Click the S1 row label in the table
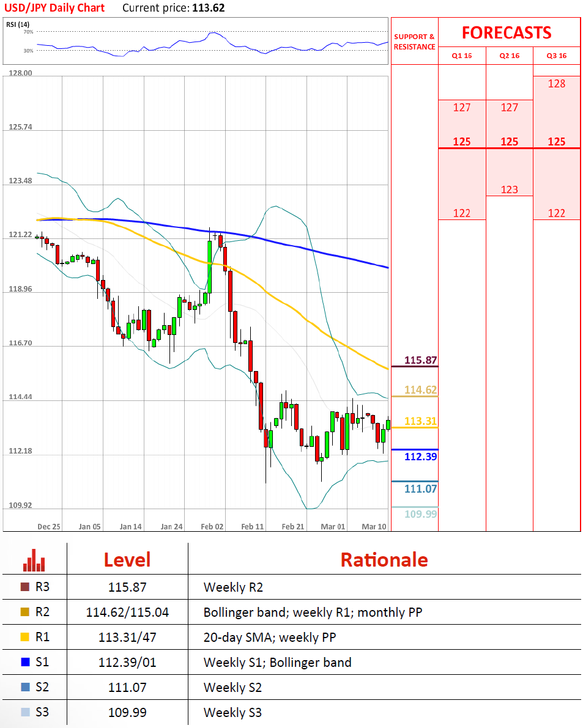 pos(42,662)
